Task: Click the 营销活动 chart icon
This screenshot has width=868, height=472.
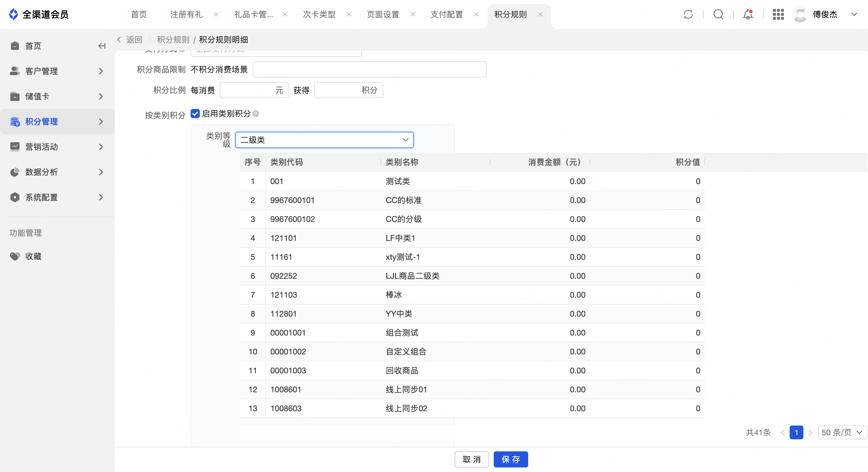Action: tap(15, 147)
